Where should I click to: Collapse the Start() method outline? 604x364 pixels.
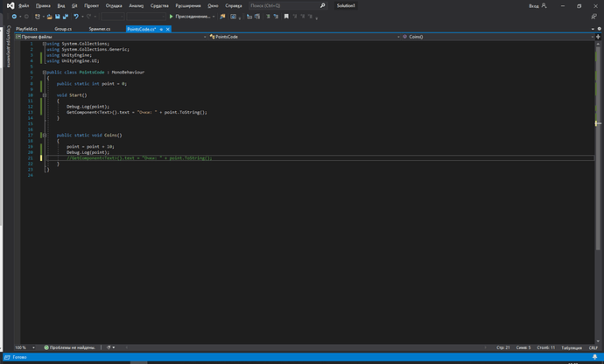(x=45, y=95)
